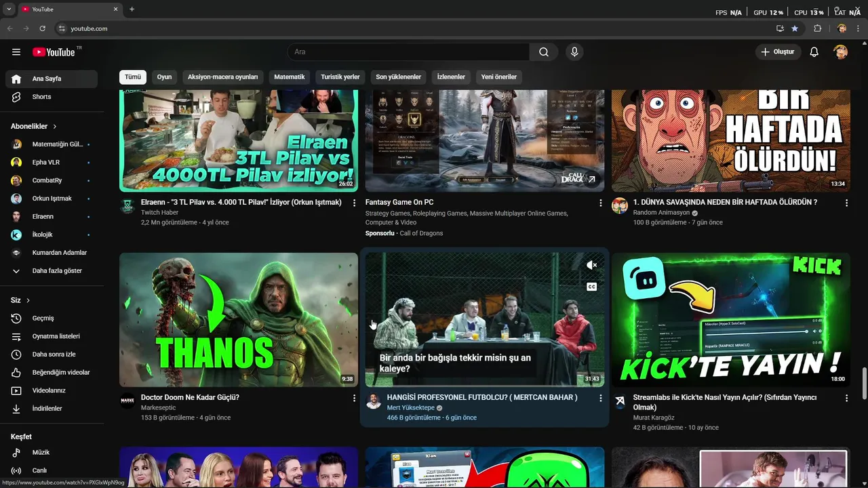Screen dimensions: 868x488
Task: Open Videolarınız page
Action: pyautogui.click(x=52, y=390)
